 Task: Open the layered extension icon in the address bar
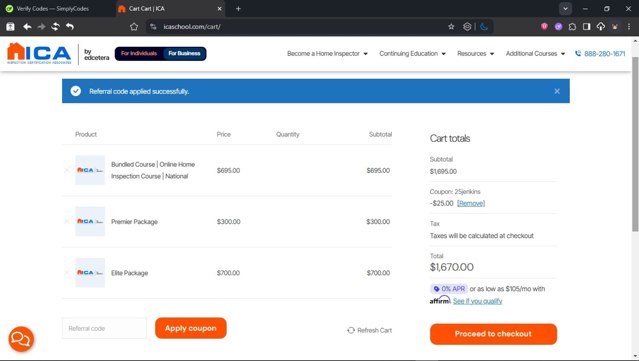pos(467,26)
